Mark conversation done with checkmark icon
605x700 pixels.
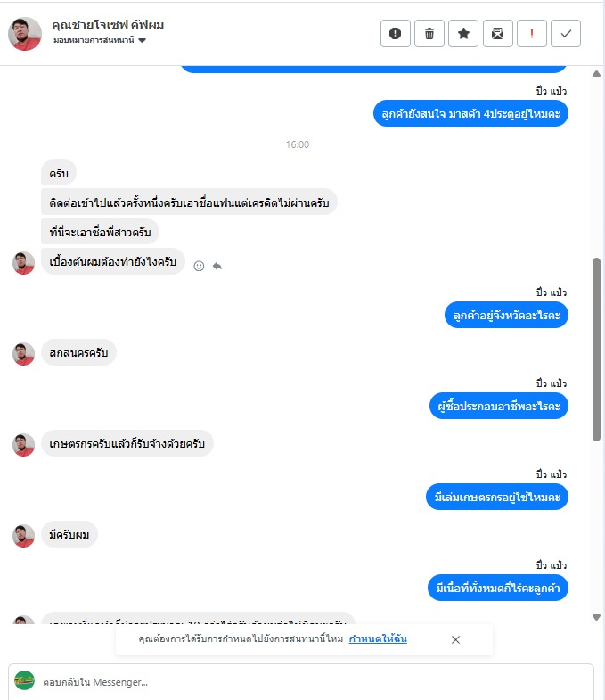coord(566,34)
